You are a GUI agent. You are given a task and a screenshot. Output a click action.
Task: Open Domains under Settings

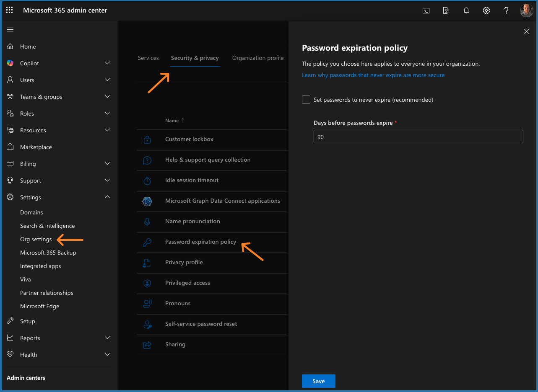click(x=31, y=212)
